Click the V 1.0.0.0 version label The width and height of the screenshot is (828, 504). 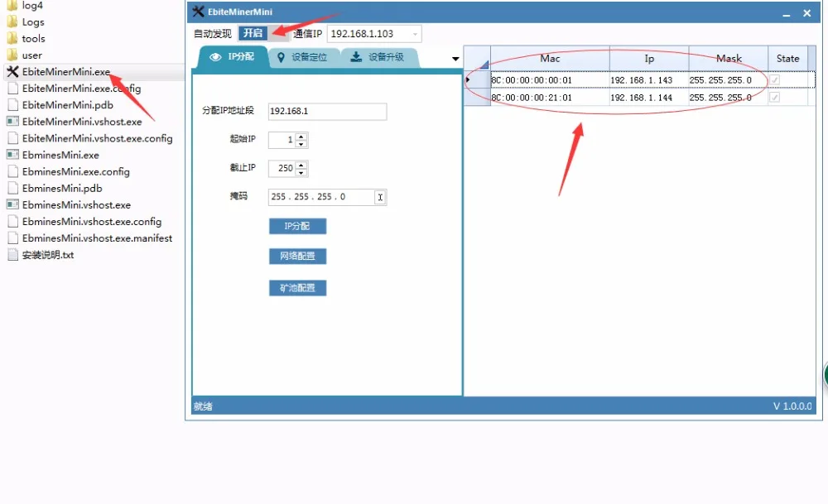(792, 406)
